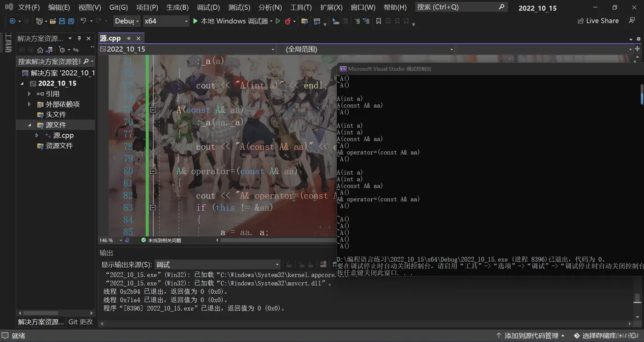Click the 就绪 status bar text
644x342 pixels.
pyautogui.click(x=18, y=336)
